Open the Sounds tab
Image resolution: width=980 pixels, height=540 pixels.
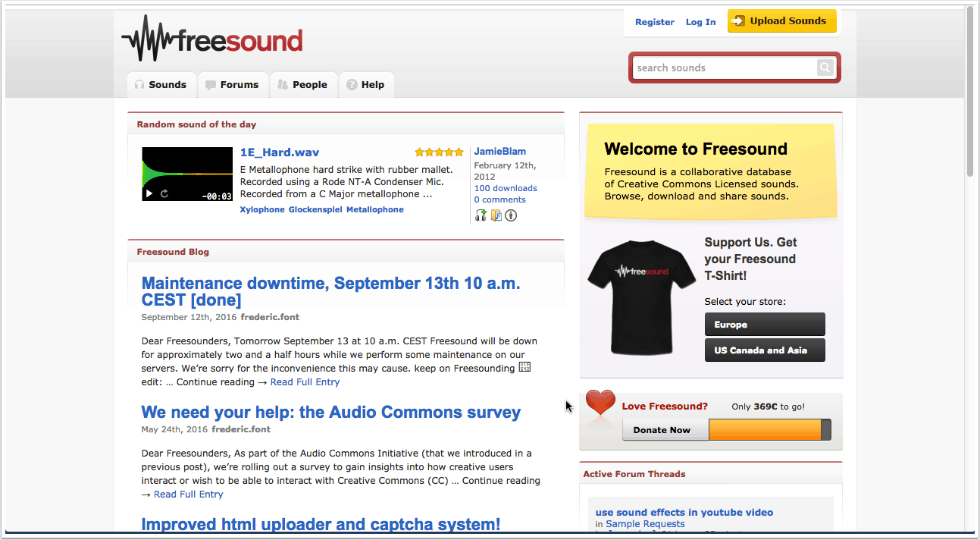(161, 85)
